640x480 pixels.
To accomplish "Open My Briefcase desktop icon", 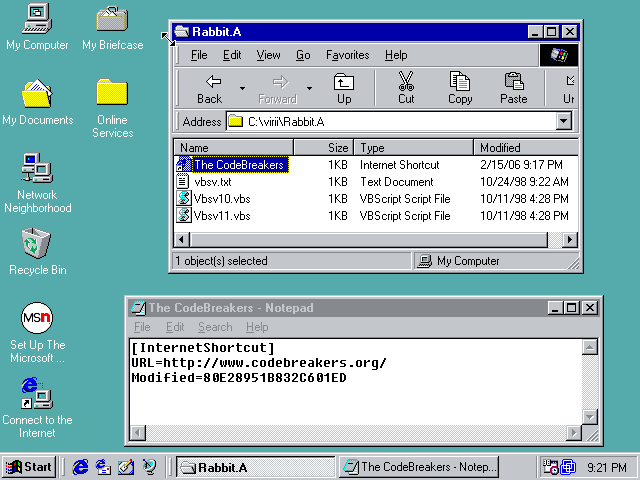I will click(112, 27).
